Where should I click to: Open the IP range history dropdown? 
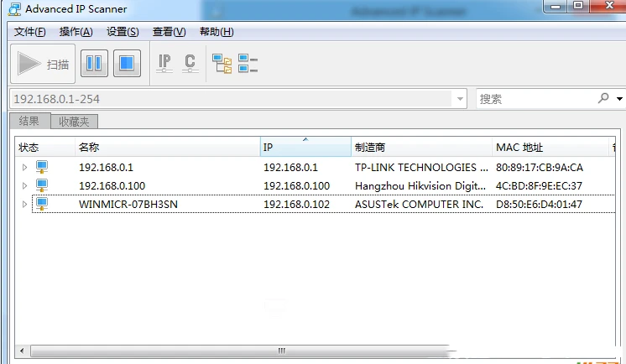point(460,99)
